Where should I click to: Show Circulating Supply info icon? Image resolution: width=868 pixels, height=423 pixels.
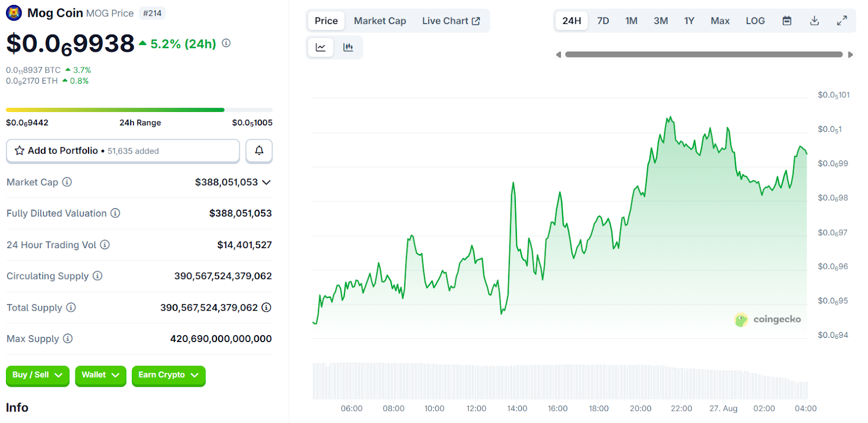tap(97, 276)
